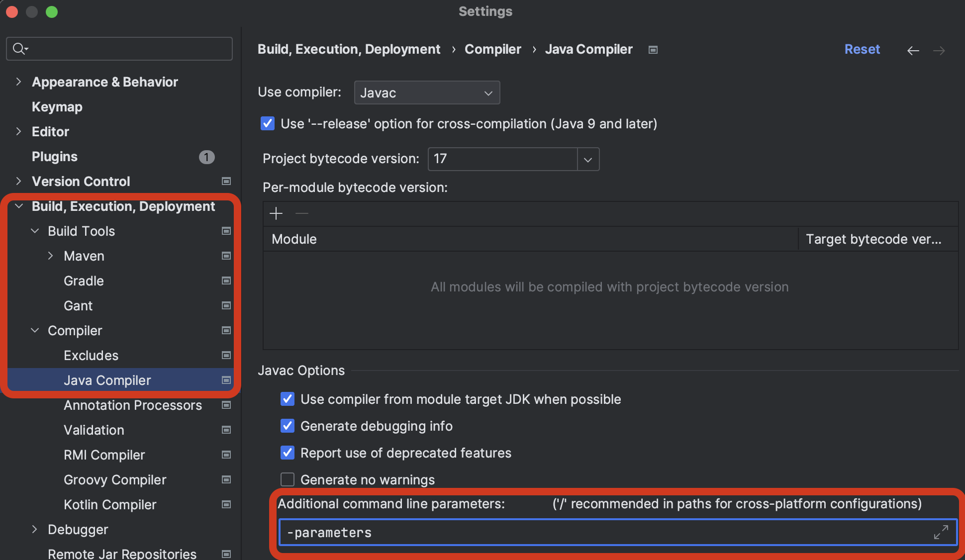Open the Keymap settings page

point(57,107)
